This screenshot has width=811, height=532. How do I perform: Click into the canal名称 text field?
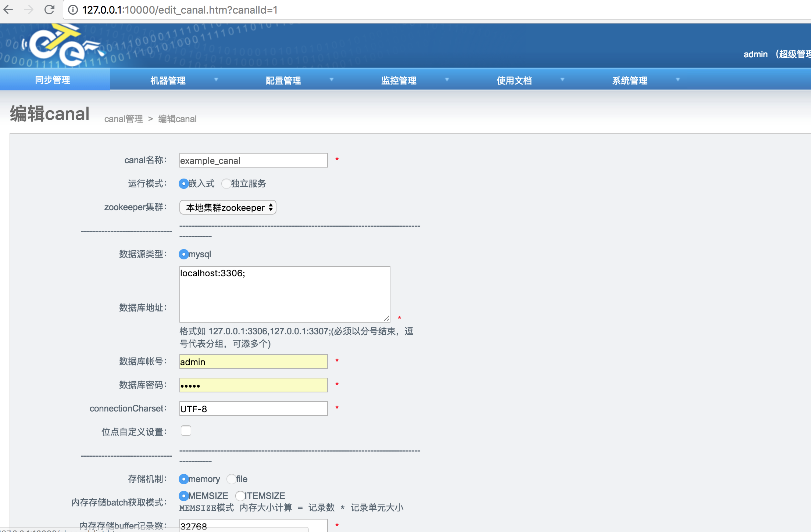pyautogui.click(x=253, y=161)
